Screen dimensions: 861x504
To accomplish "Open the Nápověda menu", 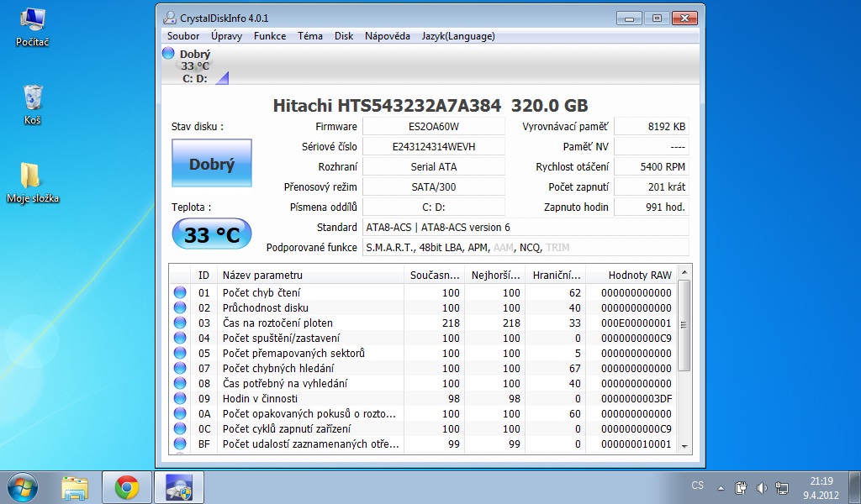I will (x=387, y=36).
